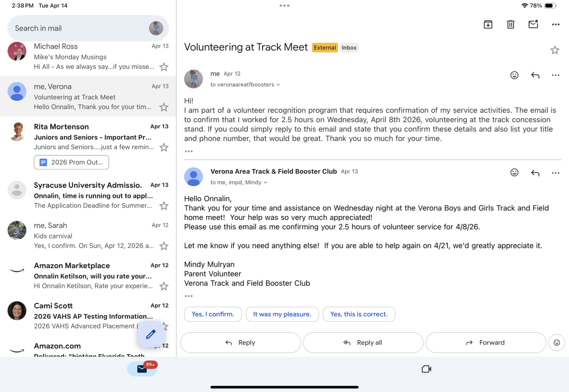Open more options for the first message from me
Screen dimensions: 569x392
[x=556, y=76]
